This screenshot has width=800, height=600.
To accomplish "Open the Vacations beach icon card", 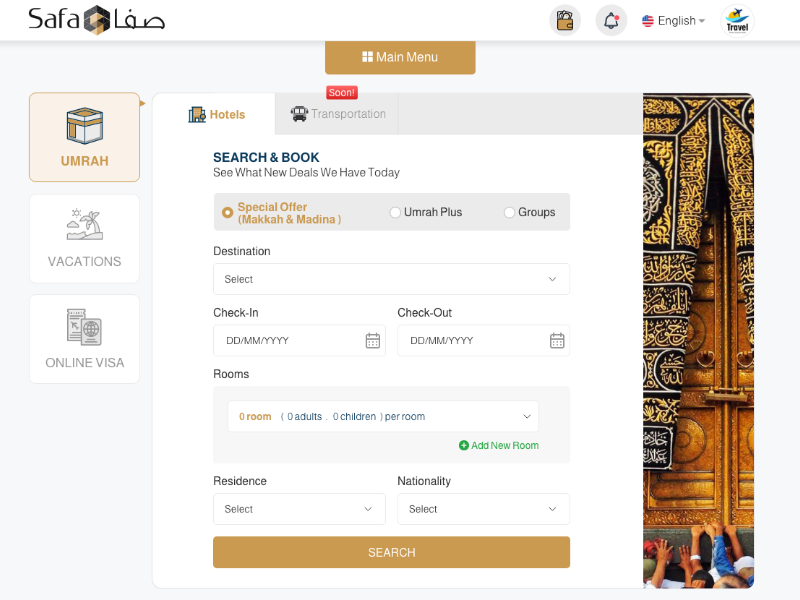I will tap(84, 238).
